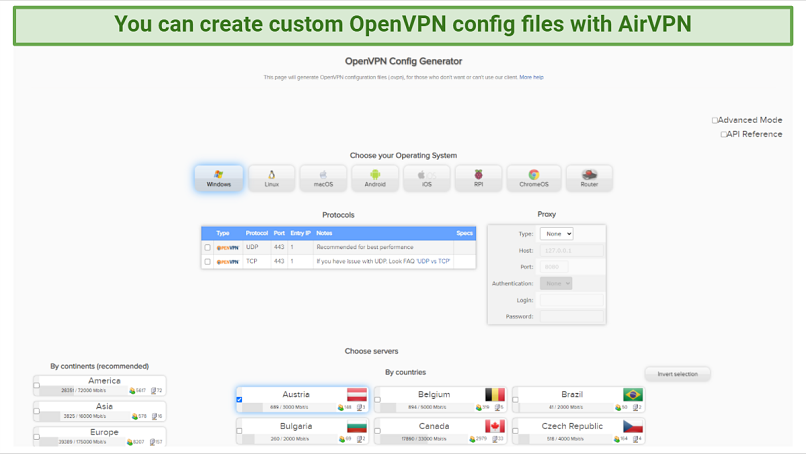The image size is (806, 454).
Task: Open the More help link
Action: coord(532,77)
